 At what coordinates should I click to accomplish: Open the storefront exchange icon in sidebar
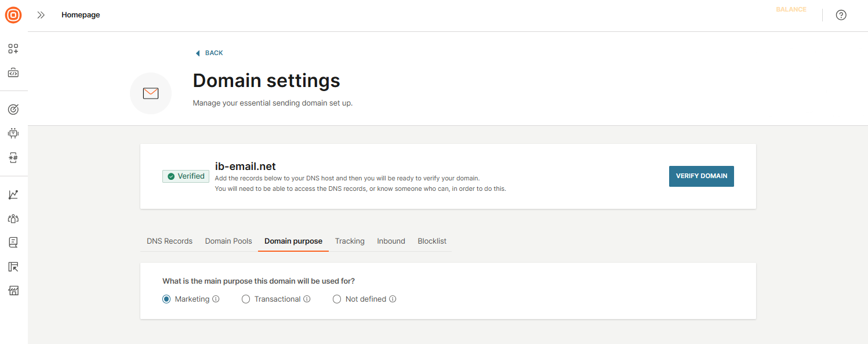coord(13,291)
